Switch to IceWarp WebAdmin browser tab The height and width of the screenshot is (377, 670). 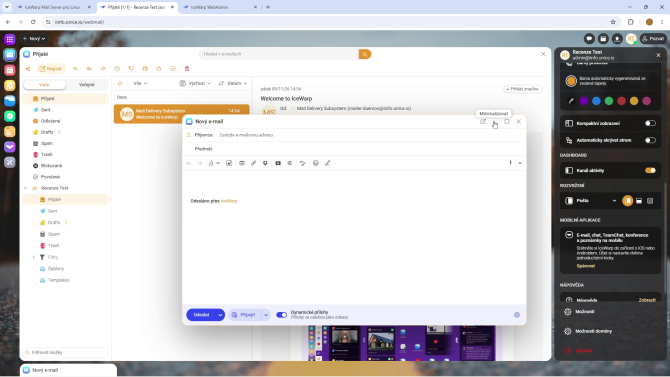pyautogui.click(x=219, y=7)
